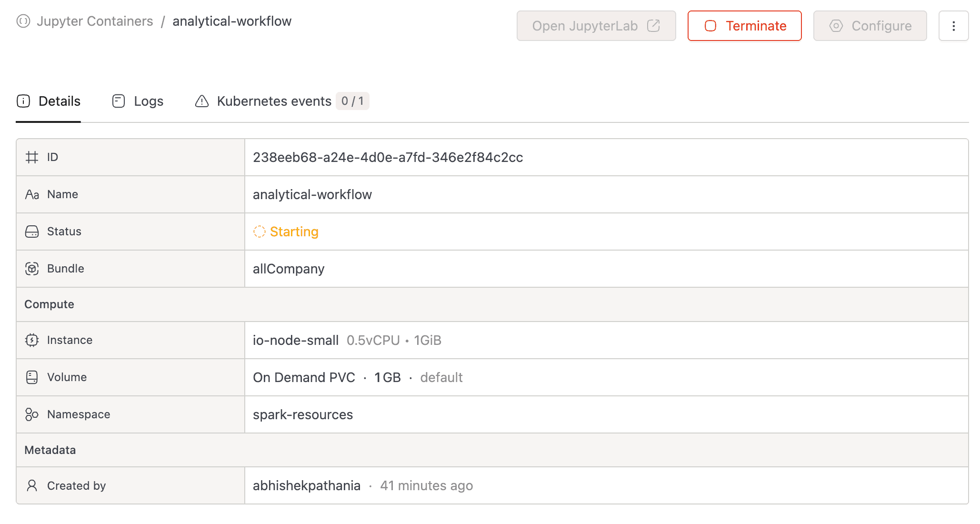This screenshot has height=524, width=980.
Task: Click the Kubernetes events 0 / 1 badge
Action: point(352,101)
